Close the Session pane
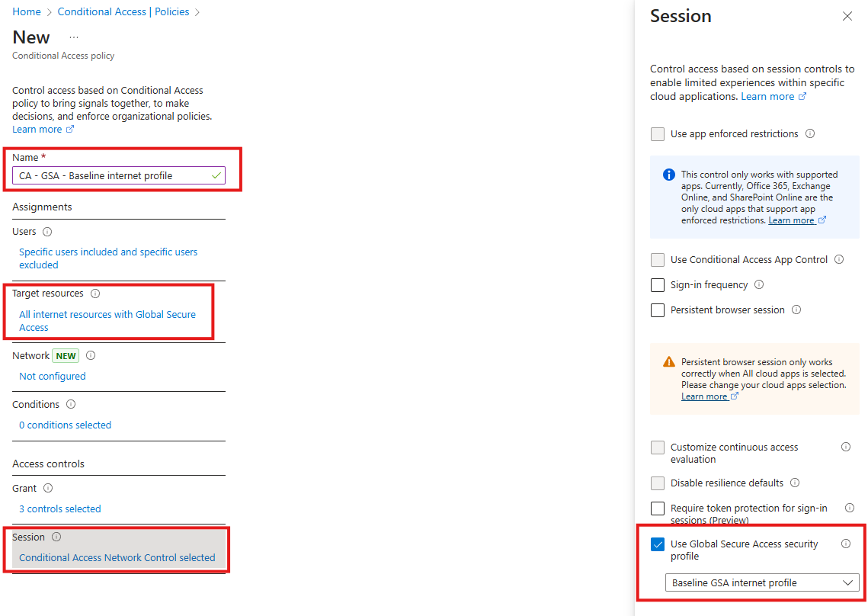The width and height of the screenshot is (868, 616). [847, 15]
